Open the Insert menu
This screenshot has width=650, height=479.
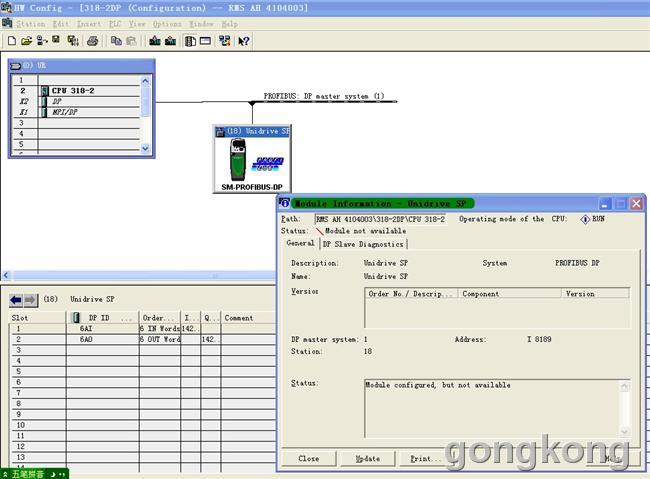tap(89, 24)
